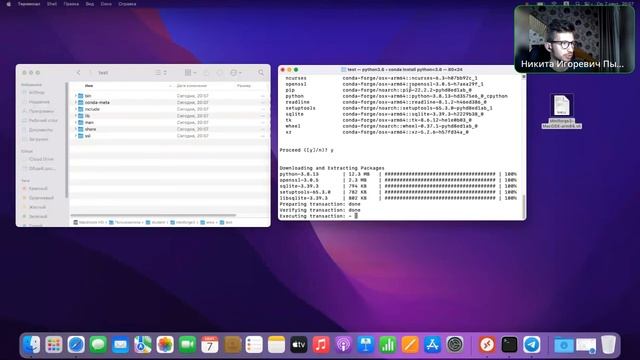
Task: Open Maps from Dock
Action: [x=142, y=345]
